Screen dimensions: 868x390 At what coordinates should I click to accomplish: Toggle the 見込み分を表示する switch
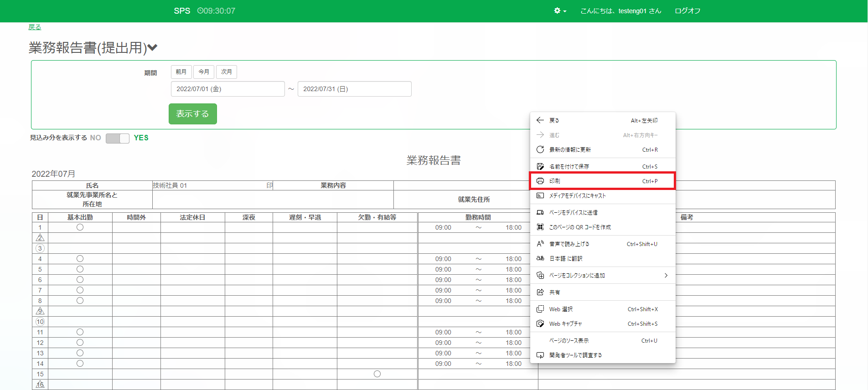click(x=118, y=138)
